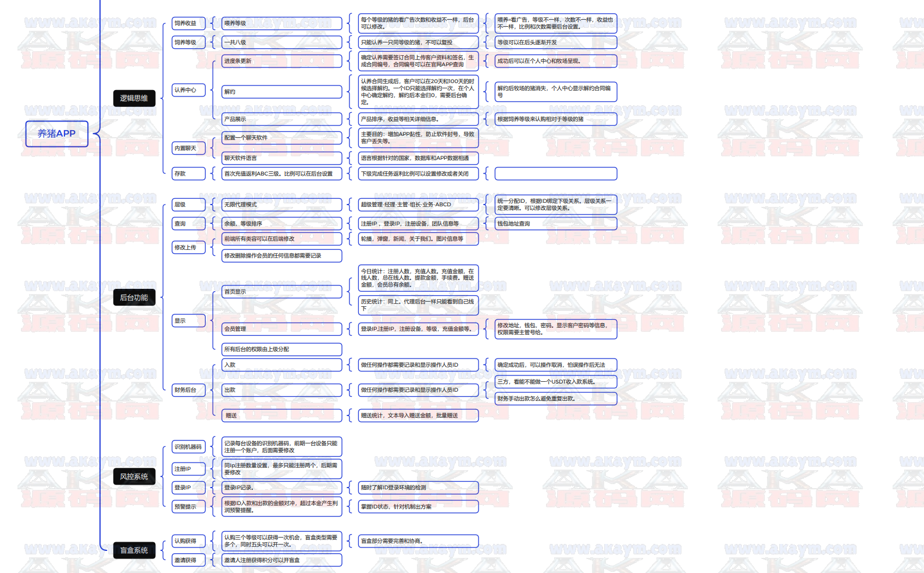Click the black 逻辑思维 branch node
This screenshot has height=573, width=924.
134,98
